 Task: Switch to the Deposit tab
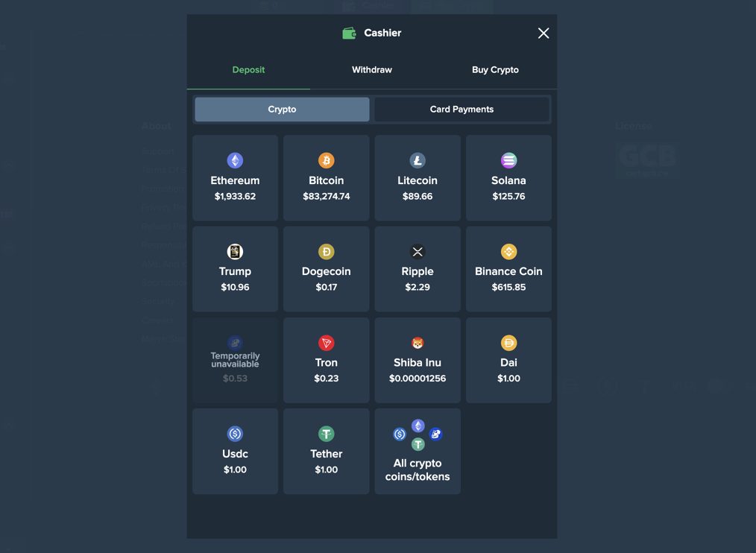(x=248, y=70)
